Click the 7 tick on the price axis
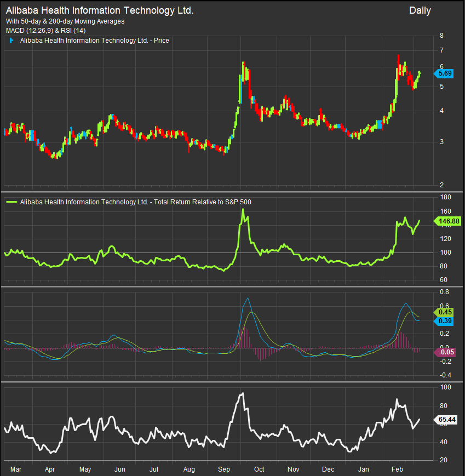Screen dimensions: 465x476 (x=441, y=50)
